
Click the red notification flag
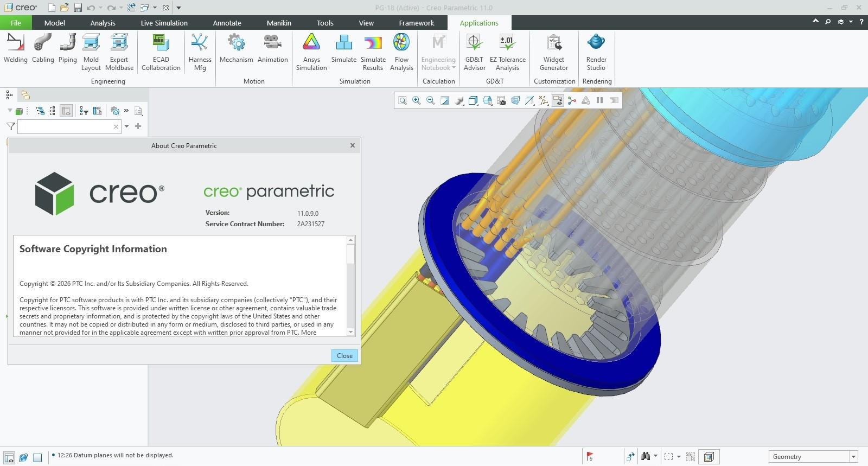tap(590, 457)
